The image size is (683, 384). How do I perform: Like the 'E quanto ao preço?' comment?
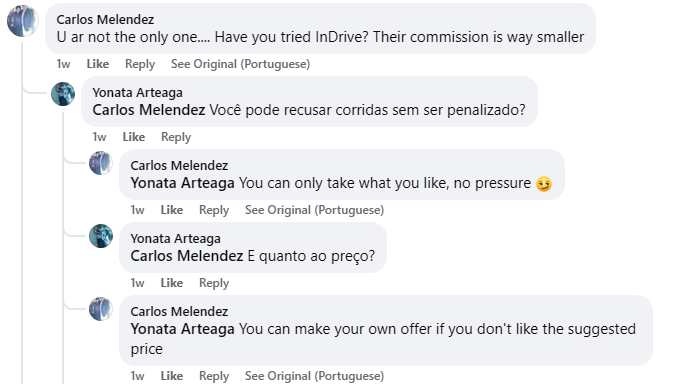(172, 283)
